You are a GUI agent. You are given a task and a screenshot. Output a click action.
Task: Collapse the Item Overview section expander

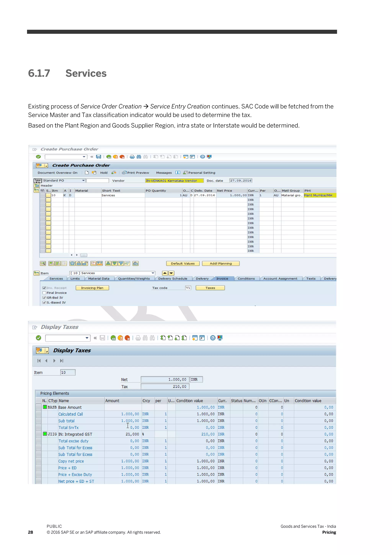[x=37, y=190]
